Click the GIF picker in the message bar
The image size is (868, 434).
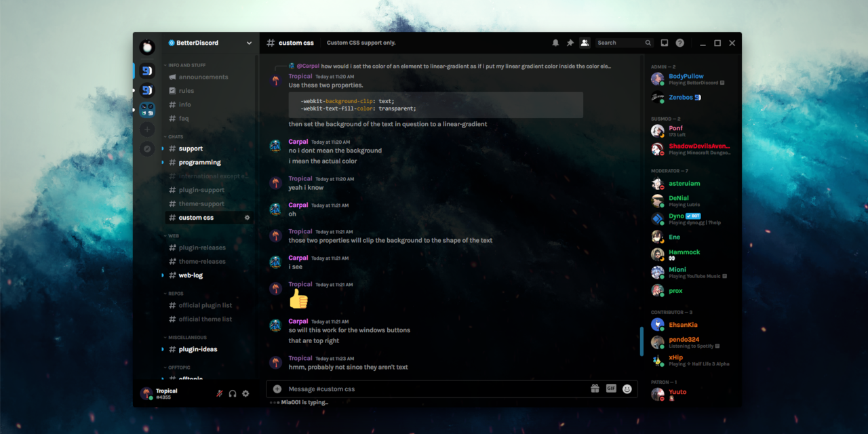pyautogui.click(x=611, y=389)
